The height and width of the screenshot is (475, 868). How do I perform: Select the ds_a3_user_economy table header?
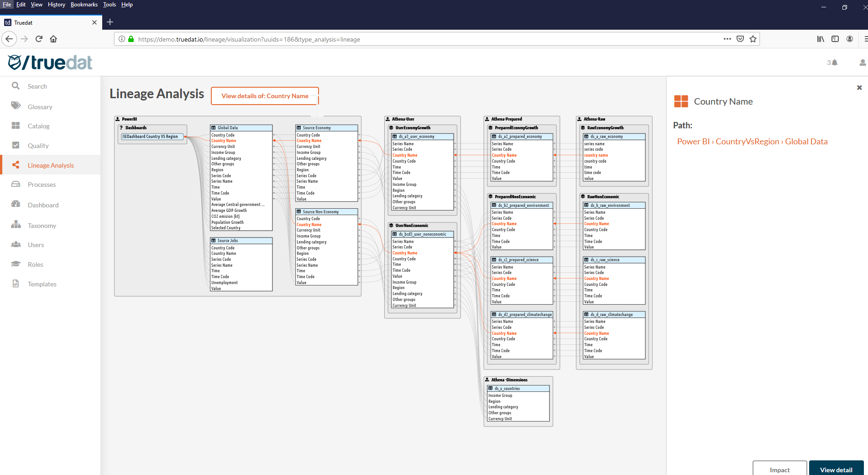[423, 137]
